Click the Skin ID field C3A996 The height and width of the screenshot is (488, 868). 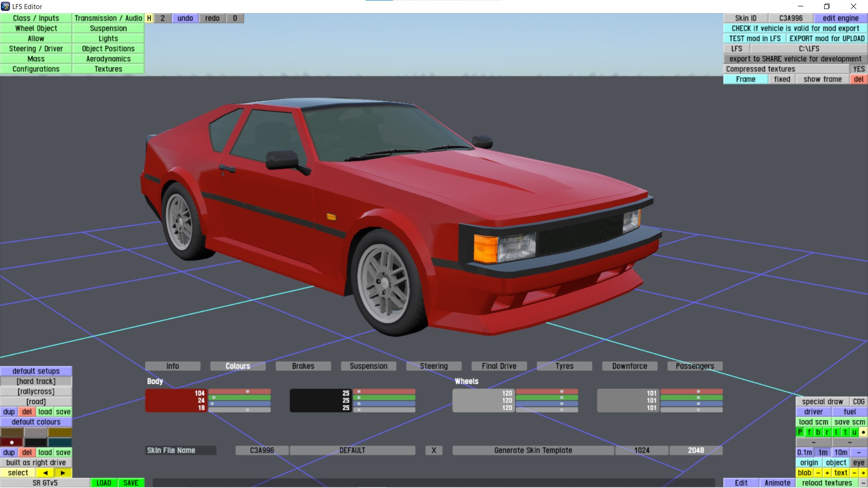coord(791,18)
